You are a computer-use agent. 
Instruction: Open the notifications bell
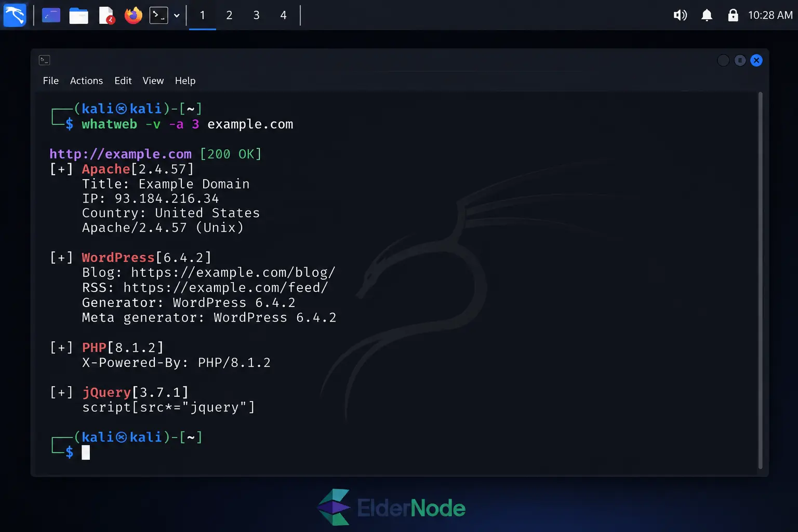pos(707,15)
